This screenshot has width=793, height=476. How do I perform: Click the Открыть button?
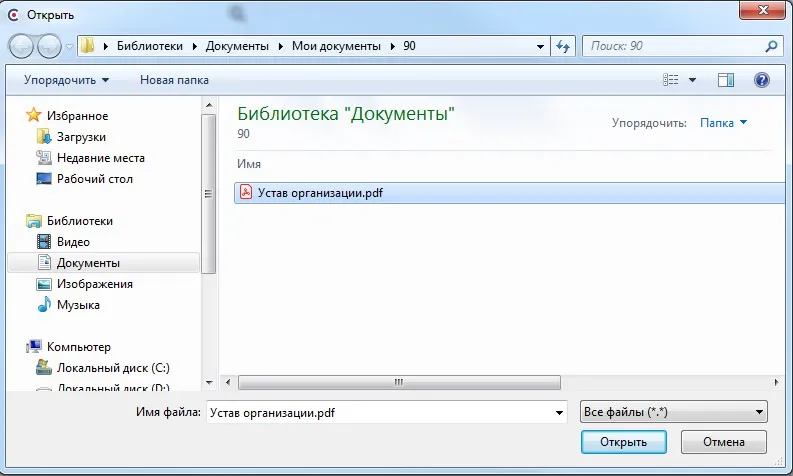click(624, 442)
